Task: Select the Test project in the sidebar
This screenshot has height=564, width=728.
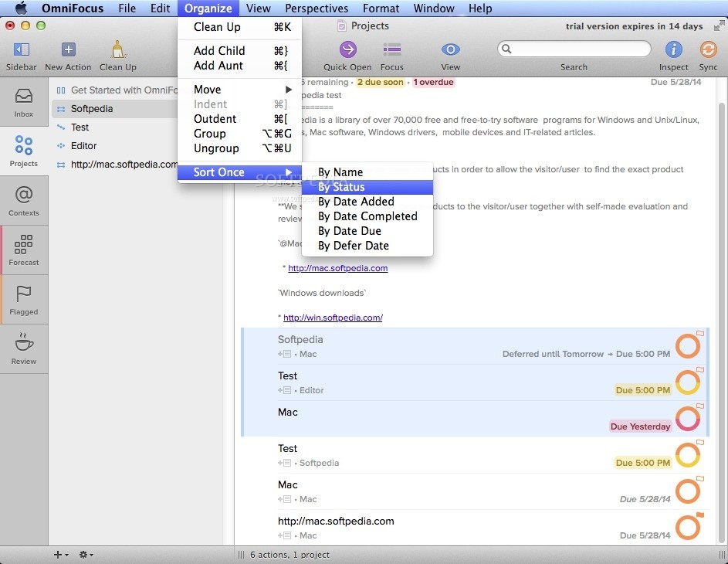Action: coord(115,127)
